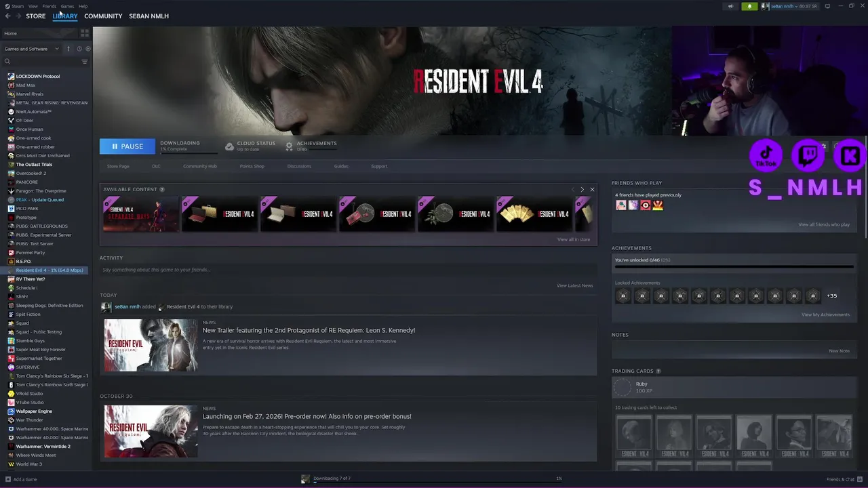
Task: Click View all in store
Action: tap(574, 239)
